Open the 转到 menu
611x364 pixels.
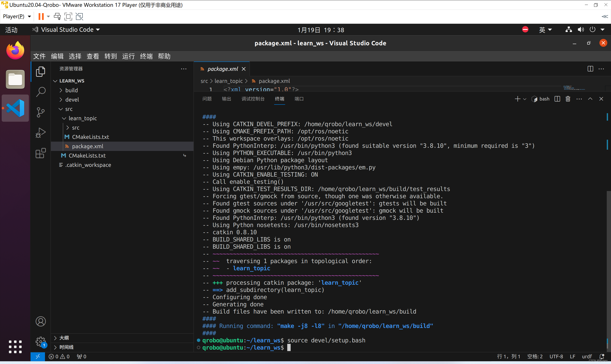click(111, 56)
